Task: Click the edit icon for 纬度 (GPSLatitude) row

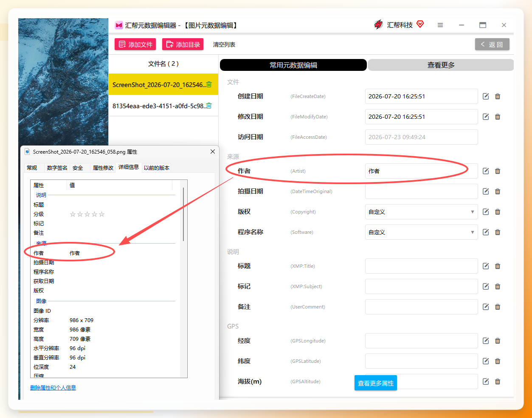Action: click(x=486, y=361)
